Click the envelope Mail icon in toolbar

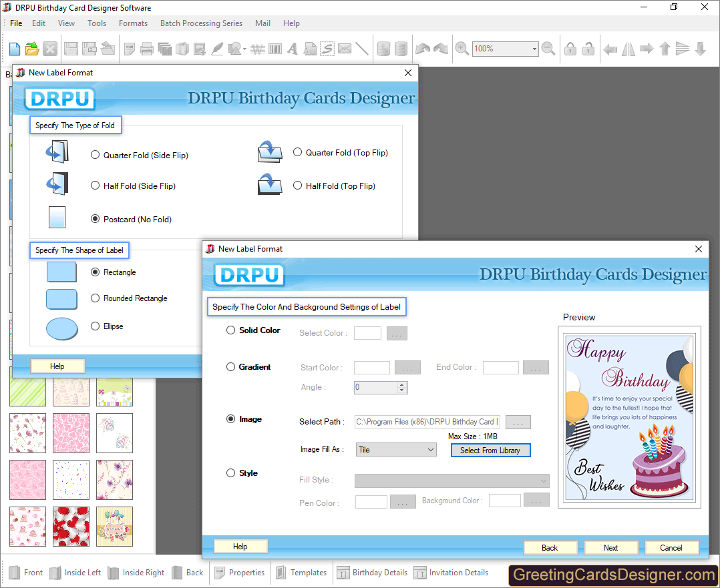click(345, 49)
